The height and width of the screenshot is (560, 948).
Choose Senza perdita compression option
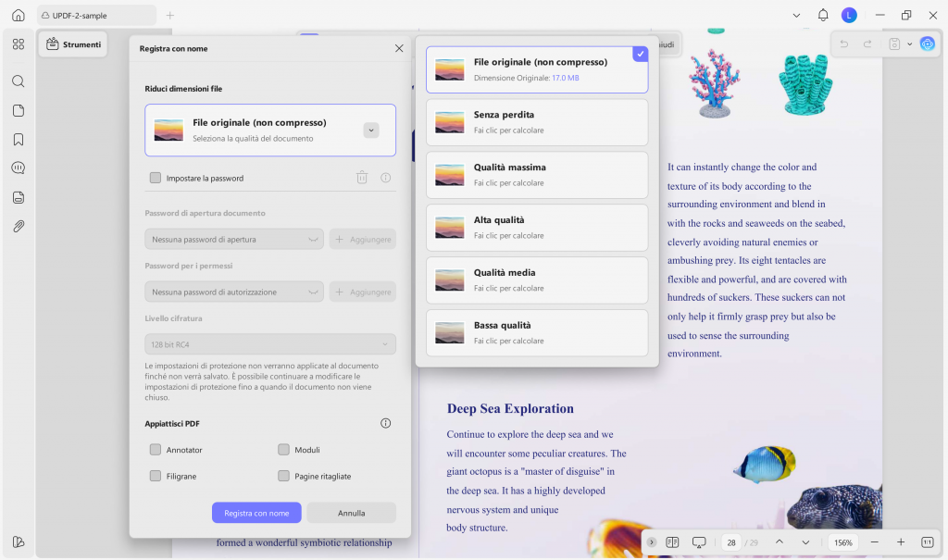[x=537, y=122]
